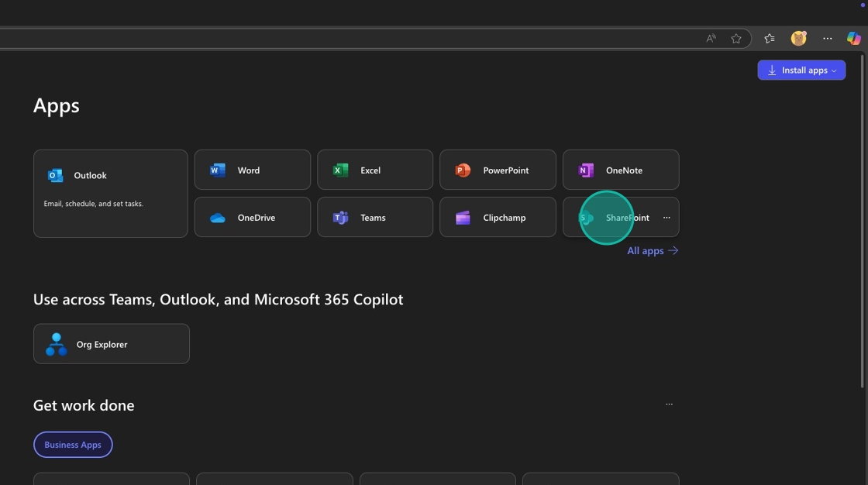This screenshot has height=485, width=868.
Task: Open the Excel app
Action: click(374, 170)
